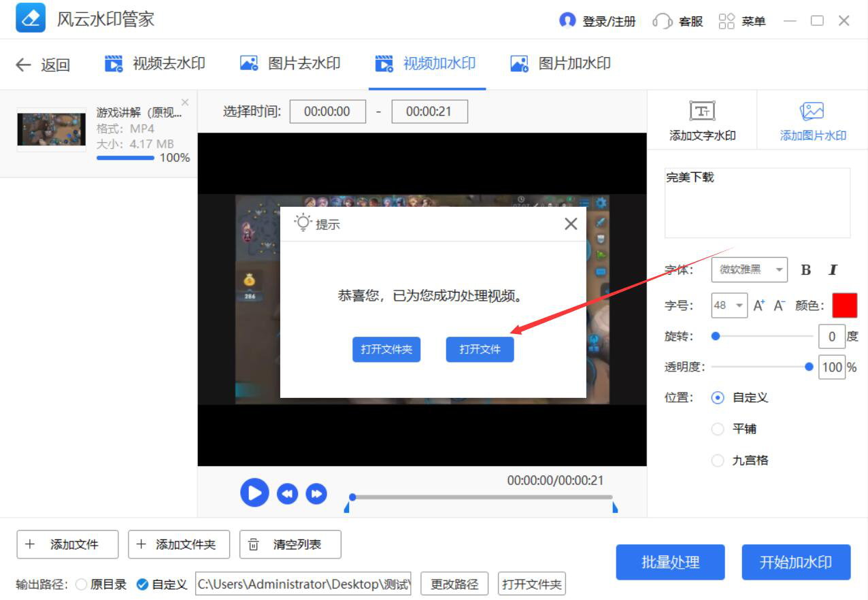Viewport: 868px width, 600px height.
Task: Adjust the 透明度 opacity slider
Action: [x=762, y=367]
